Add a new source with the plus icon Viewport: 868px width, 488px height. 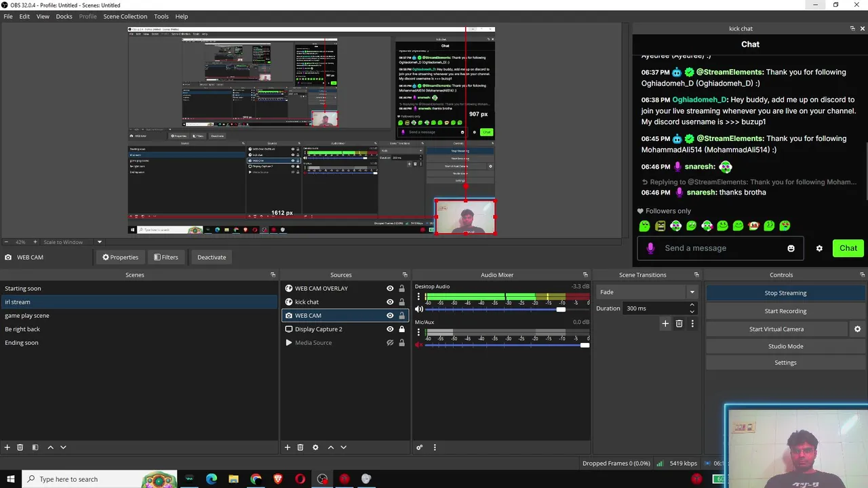[288, 447]
